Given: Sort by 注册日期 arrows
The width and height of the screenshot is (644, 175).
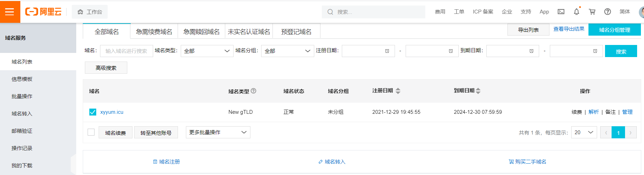Looking at the screenshot, I should click(x=398, y=91).
